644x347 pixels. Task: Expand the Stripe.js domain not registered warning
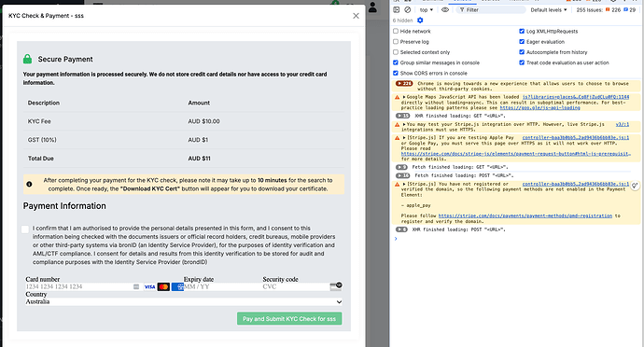click(404, 185)
